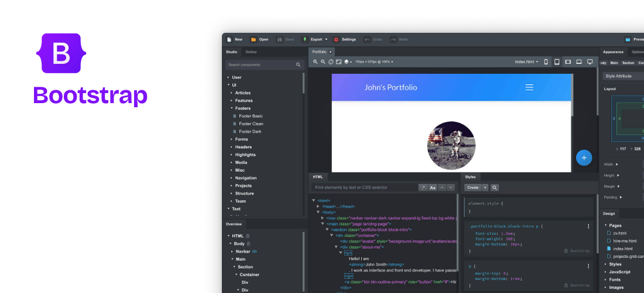Select the tablet landscape preview icon

568,62
